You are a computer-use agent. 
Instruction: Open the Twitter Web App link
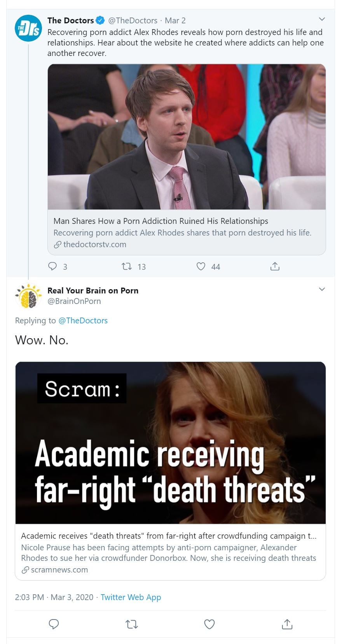pyautogui.click(x=131, y=597)
